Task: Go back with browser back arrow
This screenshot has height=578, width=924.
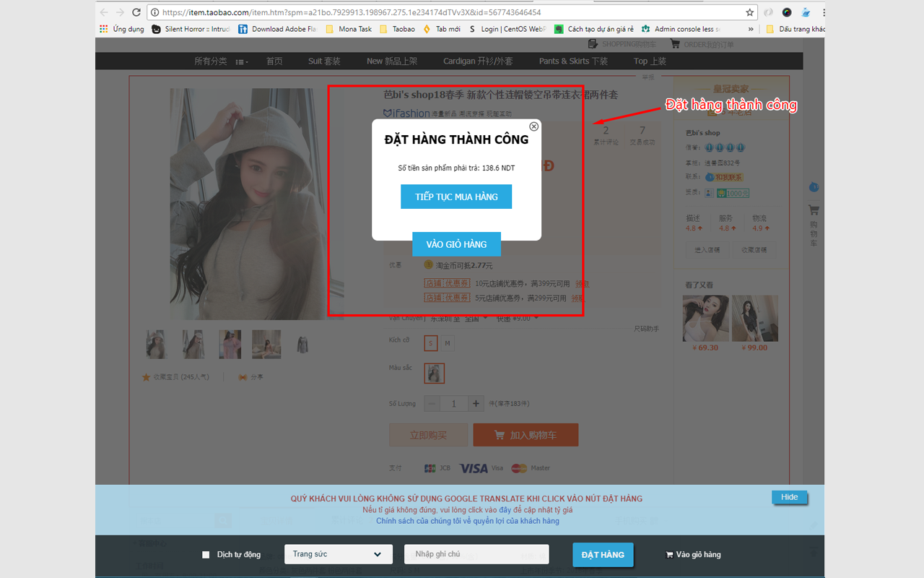Action: [x=104, y=12]
